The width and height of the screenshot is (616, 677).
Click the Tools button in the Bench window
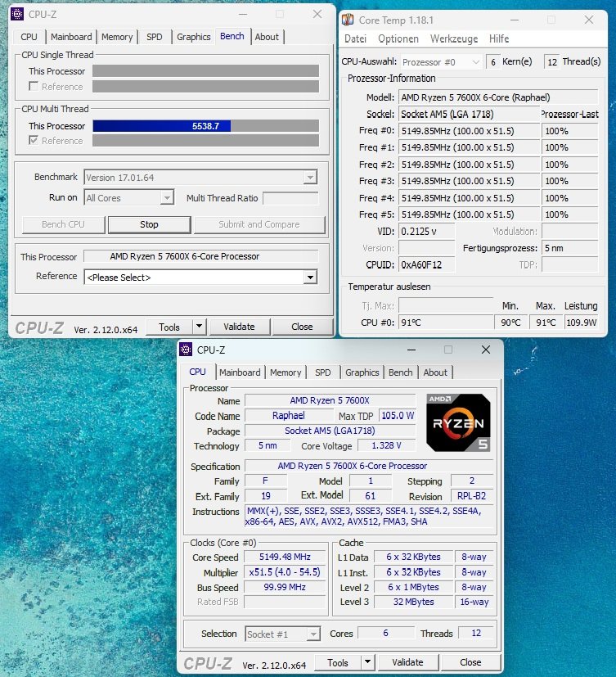[x=169, y=327]
